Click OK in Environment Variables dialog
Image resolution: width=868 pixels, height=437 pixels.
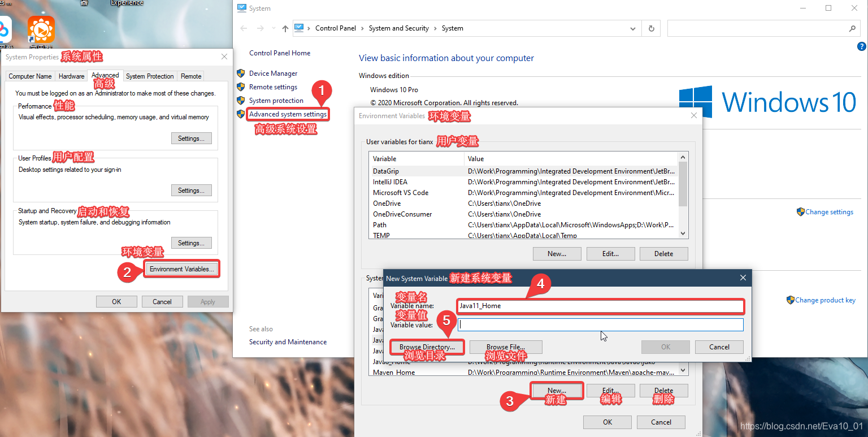coord(607,422)
